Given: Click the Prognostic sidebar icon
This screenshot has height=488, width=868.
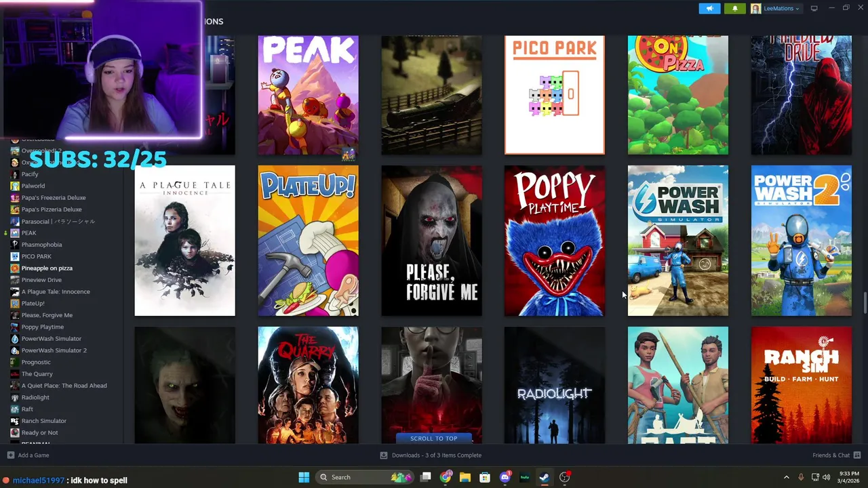Looking at the screenshot, I should tap(15, 362).
